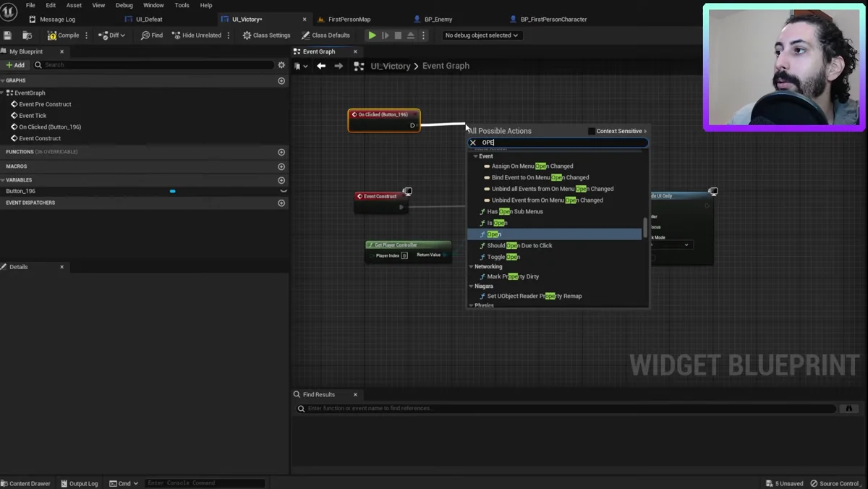Select the Button_196 variable

pos(20,191)
